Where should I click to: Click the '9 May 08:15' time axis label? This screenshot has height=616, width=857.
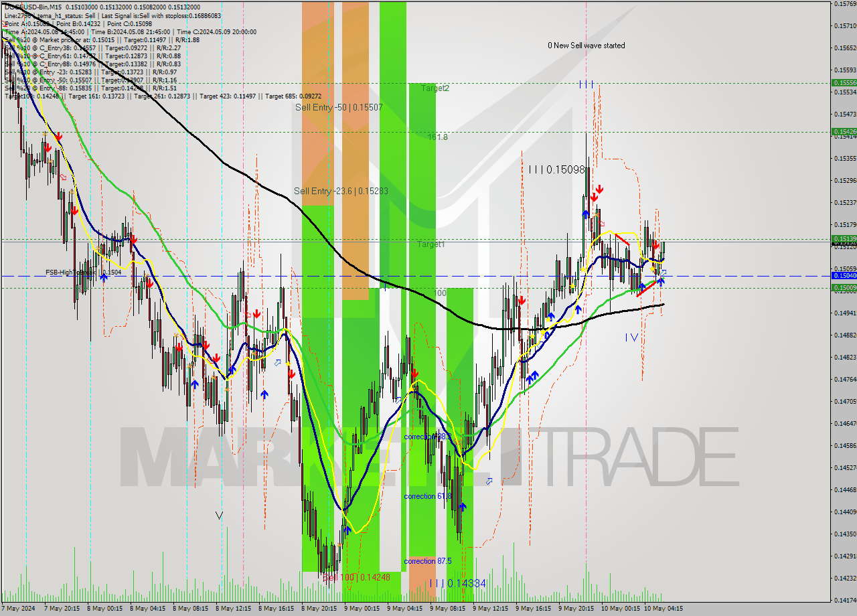coord(448,609)
